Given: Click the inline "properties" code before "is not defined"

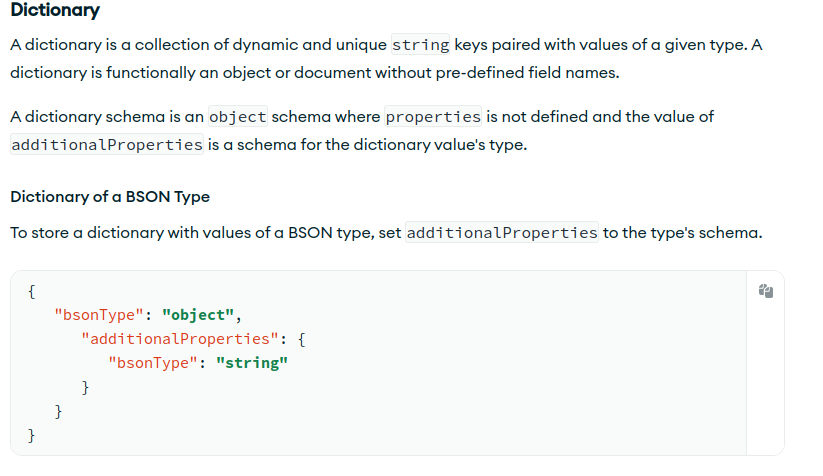Looking at the screenshot, I should coord(433,116).
